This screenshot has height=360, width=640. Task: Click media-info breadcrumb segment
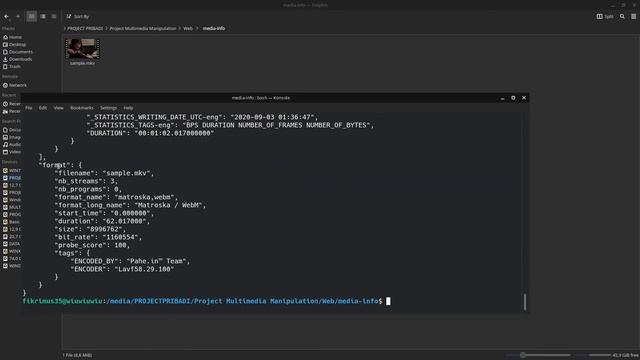214,28
